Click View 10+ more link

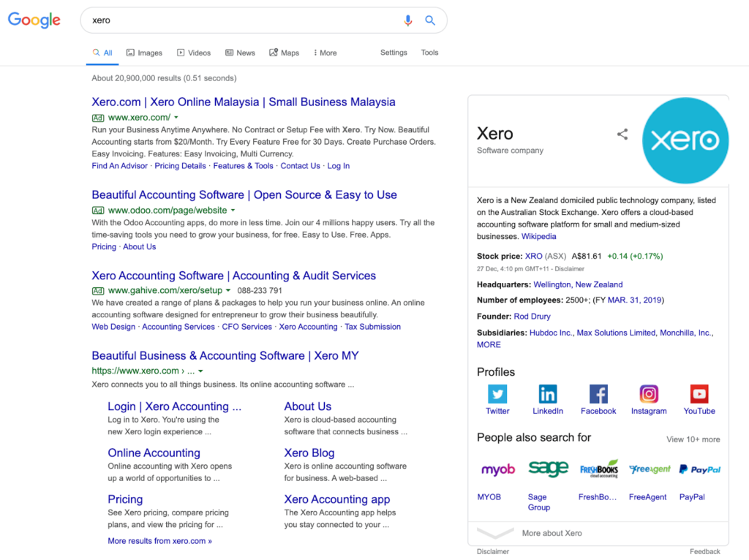click(x=693, y=439)
